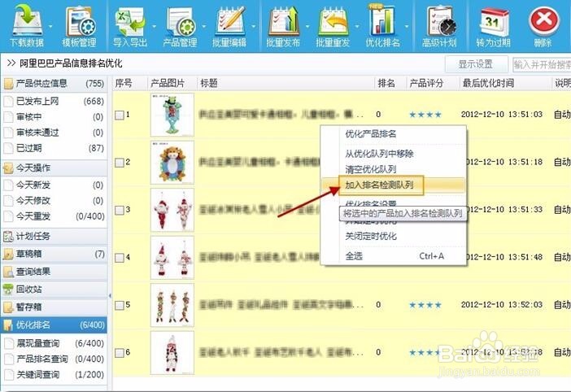Select 优化排名 (6/400) in sidebar

click(54, 325)
